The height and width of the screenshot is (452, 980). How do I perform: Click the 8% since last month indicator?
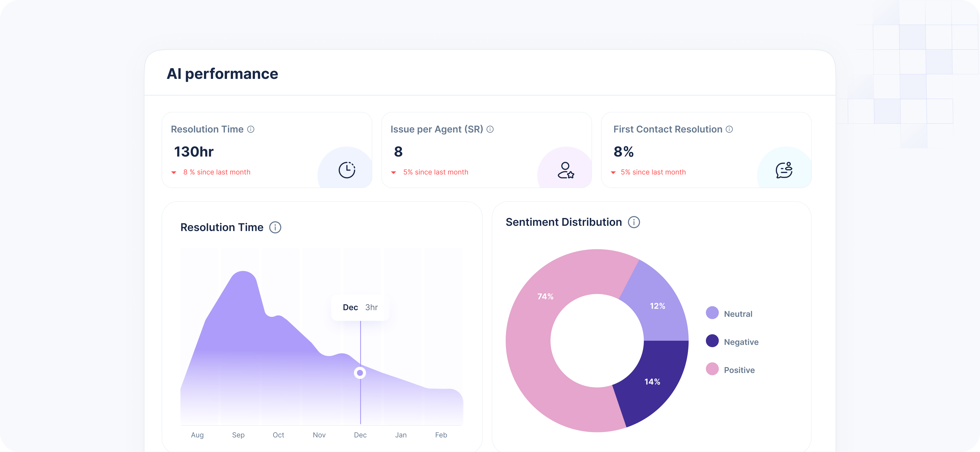pyautogui.click(x=216, y=172)
